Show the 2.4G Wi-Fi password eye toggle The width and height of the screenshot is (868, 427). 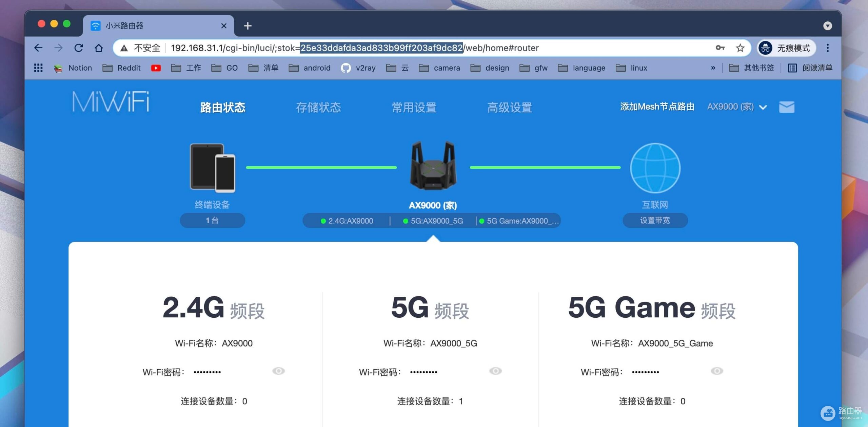(278, 371)
